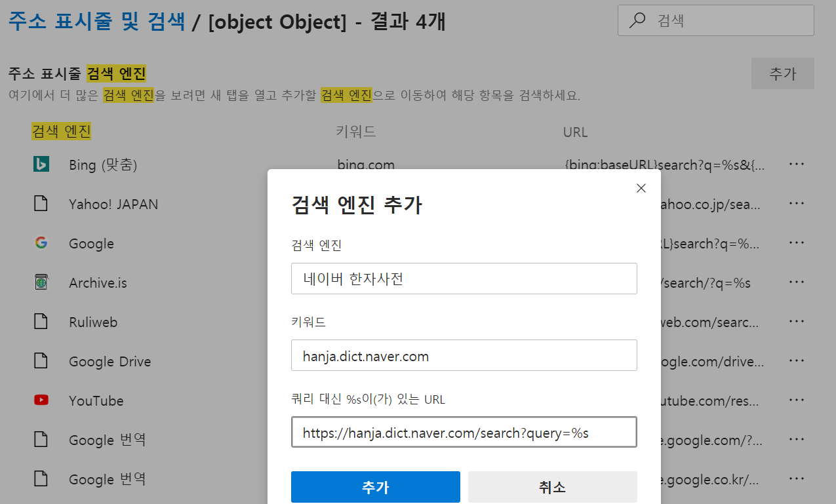
Task: Select the Bing (맞춤) entry name
Action: [103, 165]
